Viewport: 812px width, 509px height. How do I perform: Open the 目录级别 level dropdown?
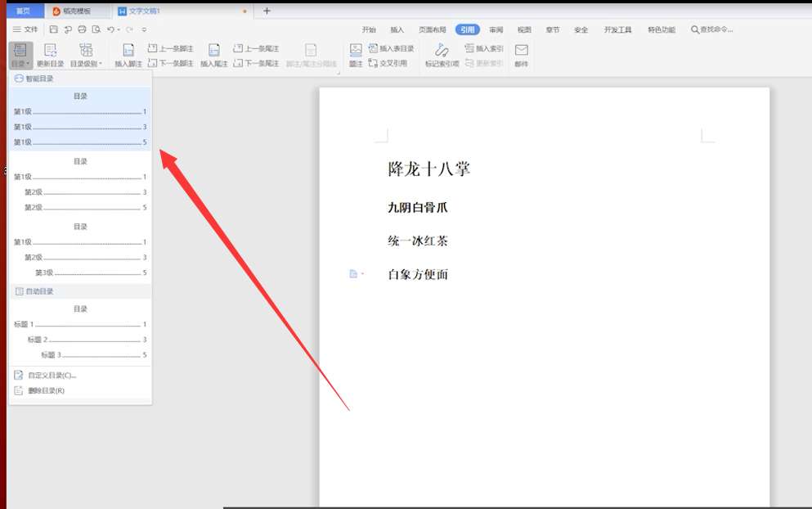(86, 55)
